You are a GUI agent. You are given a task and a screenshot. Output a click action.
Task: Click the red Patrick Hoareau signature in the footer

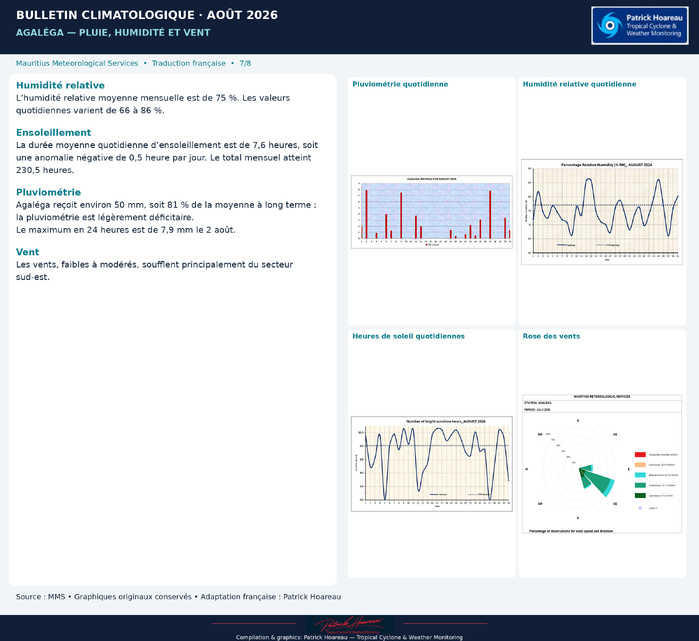pyautogui.click(x=350, y=624)
